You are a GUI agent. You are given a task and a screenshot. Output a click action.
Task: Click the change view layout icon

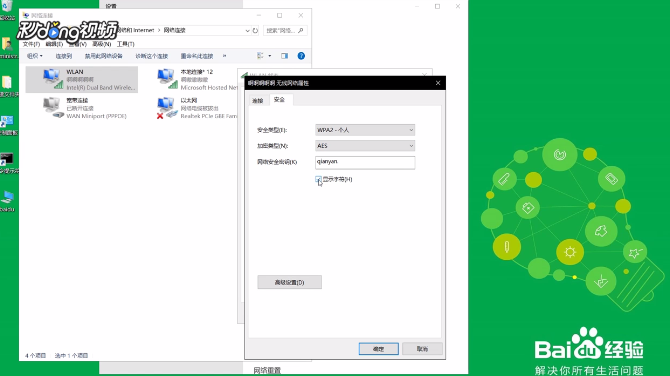pos(260,56)
